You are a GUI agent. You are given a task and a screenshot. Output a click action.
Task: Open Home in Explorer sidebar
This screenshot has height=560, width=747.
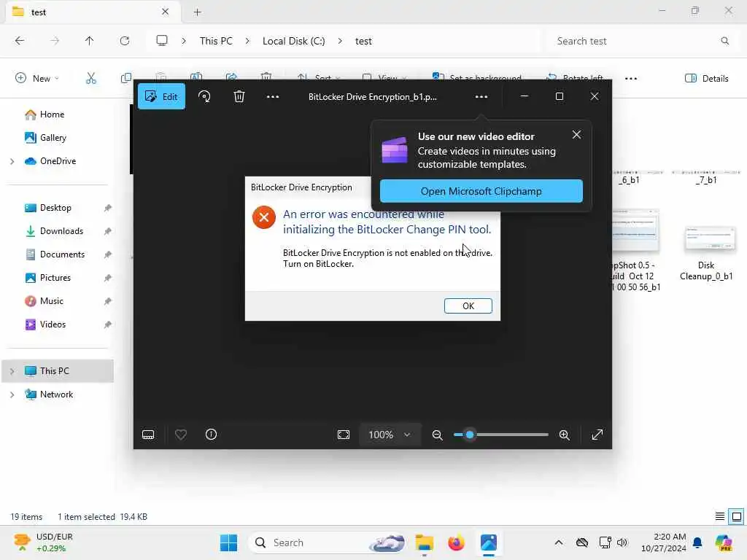pos(52,114)
